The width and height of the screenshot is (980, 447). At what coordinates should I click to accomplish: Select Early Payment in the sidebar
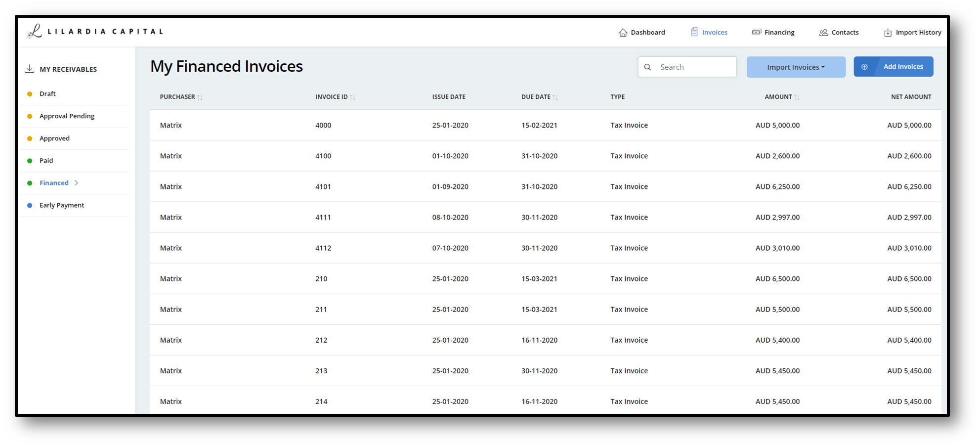point(62,205)
